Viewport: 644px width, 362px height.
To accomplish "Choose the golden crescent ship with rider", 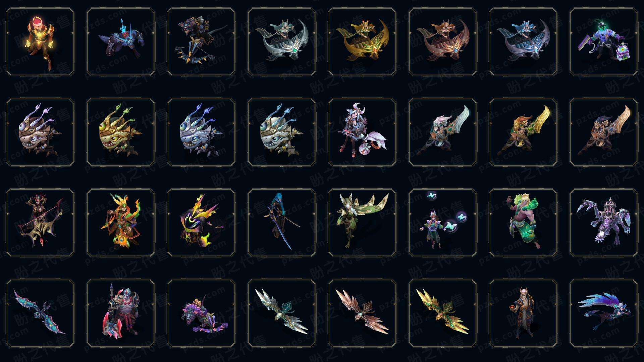I will pyautogui.click(x=362, y=42).
